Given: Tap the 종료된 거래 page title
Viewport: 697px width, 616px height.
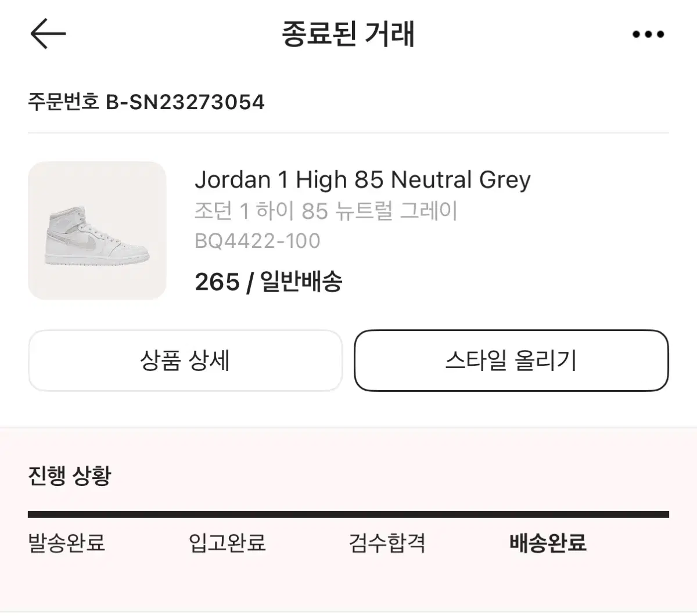Looking at the screenshot, I should 348,34.
